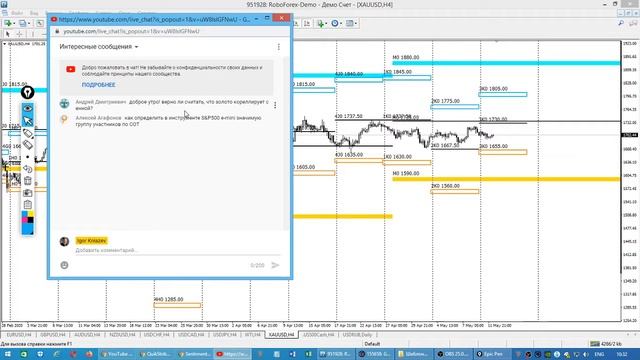Click the chat send arrow icon
This screenshot has width=640, height=360.
[276, 265]
